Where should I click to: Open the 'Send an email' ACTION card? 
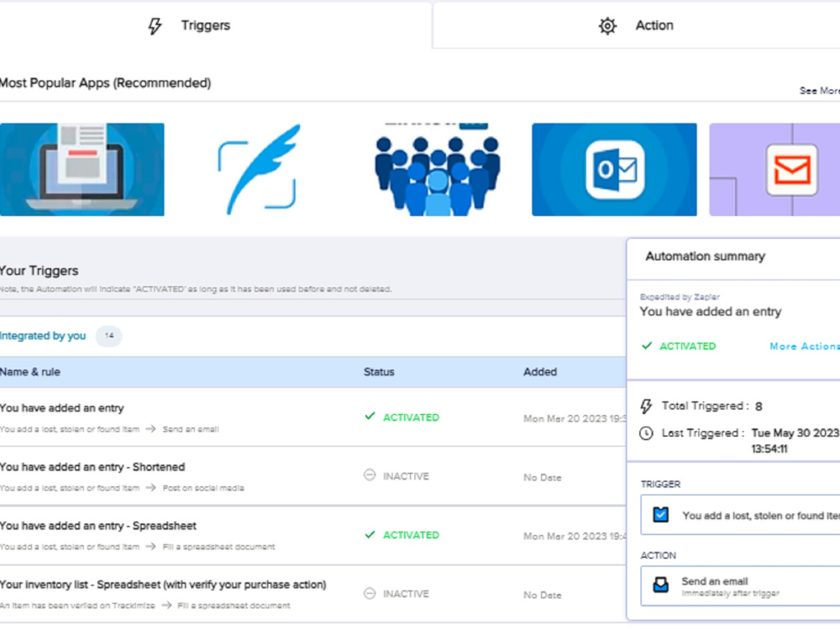coord(740,586)
